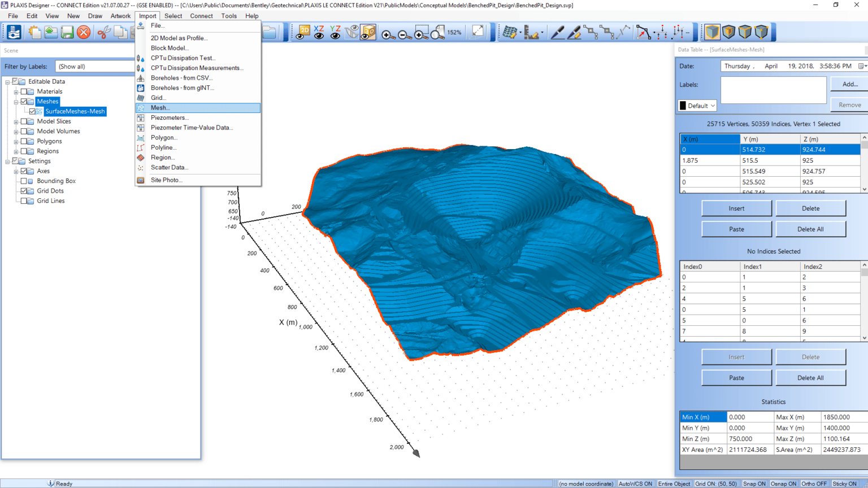868x488 pixels.
Task: Click the Add... labels button
Action: pos(849,84)
